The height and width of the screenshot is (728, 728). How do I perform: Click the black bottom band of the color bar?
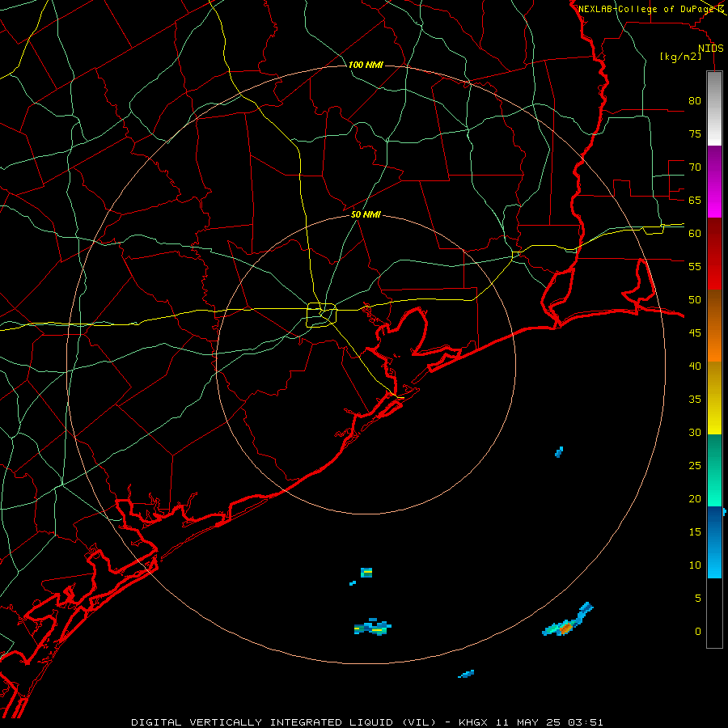tap(714, 612)
